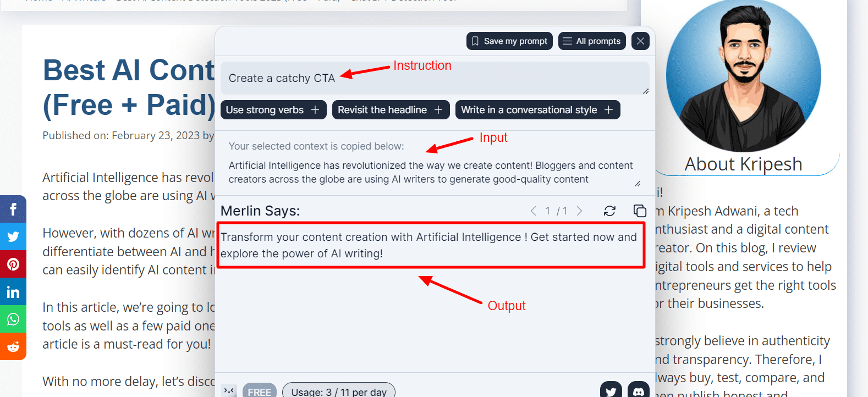Click the regenerate response icon
This screenshot has height=397, width=868.
609,211
